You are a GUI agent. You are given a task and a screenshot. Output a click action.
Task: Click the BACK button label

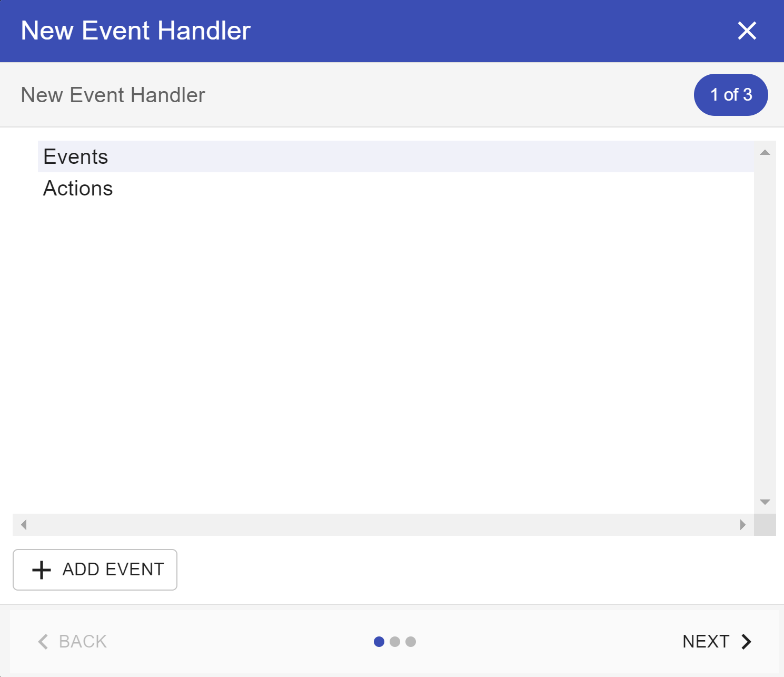click(83, 641)
